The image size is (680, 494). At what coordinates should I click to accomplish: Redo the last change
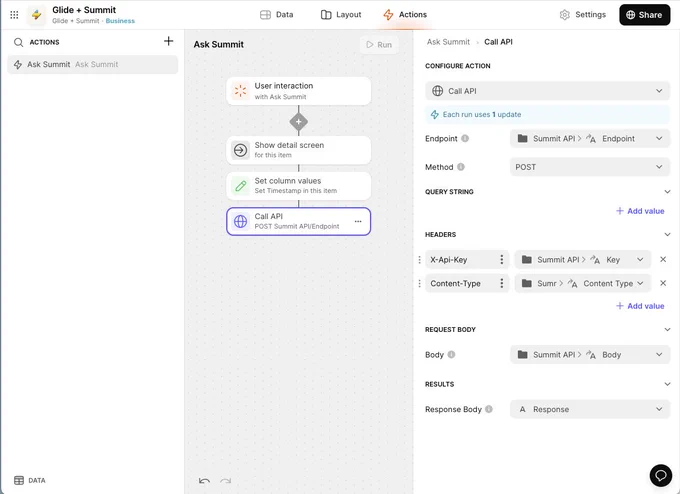point(226,480)
